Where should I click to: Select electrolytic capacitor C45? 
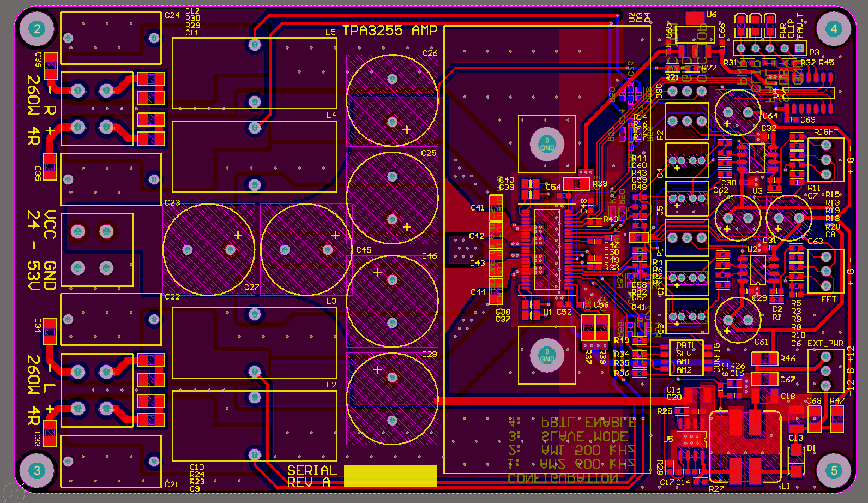pos(306,250)
